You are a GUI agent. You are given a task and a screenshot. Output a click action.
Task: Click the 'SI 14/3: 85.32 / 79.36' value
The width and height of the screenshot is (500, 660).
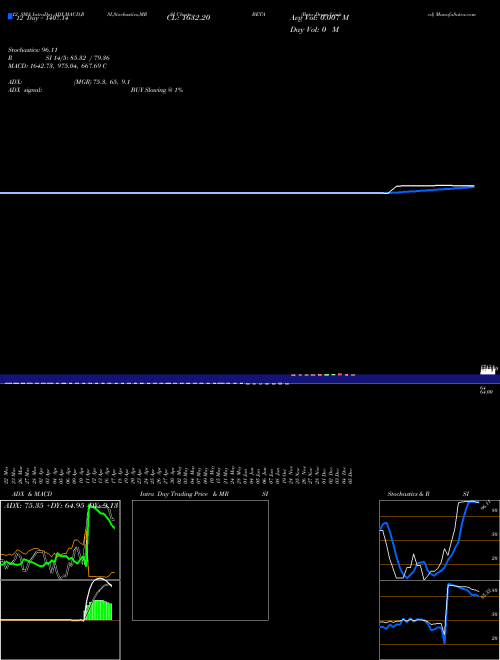(78, 58)
